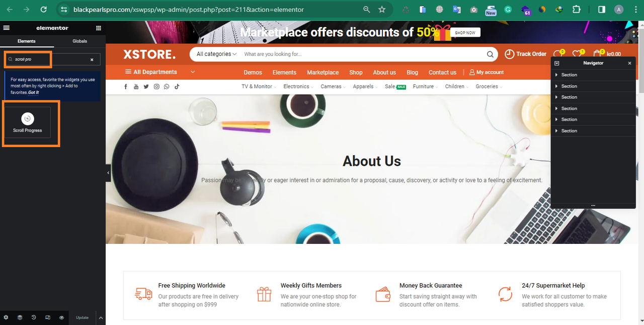Toggle the Preview Changes eye icon
Viewport: 644px width, 325px height.
[61, 317]
